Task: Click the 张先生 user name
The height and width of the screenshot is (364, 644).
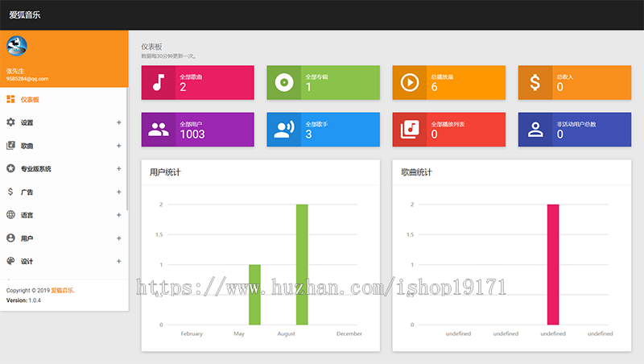Action: pos(15,71)
